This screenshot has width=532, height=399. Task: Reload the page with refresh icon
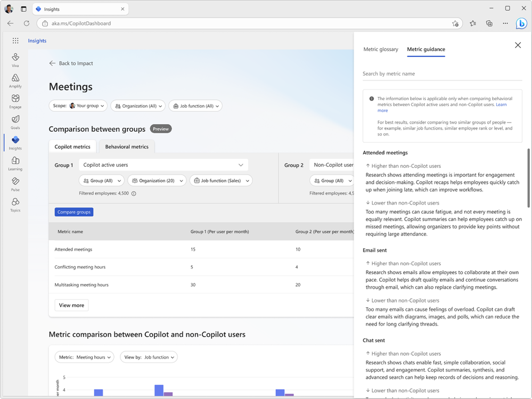click(27, 23)
